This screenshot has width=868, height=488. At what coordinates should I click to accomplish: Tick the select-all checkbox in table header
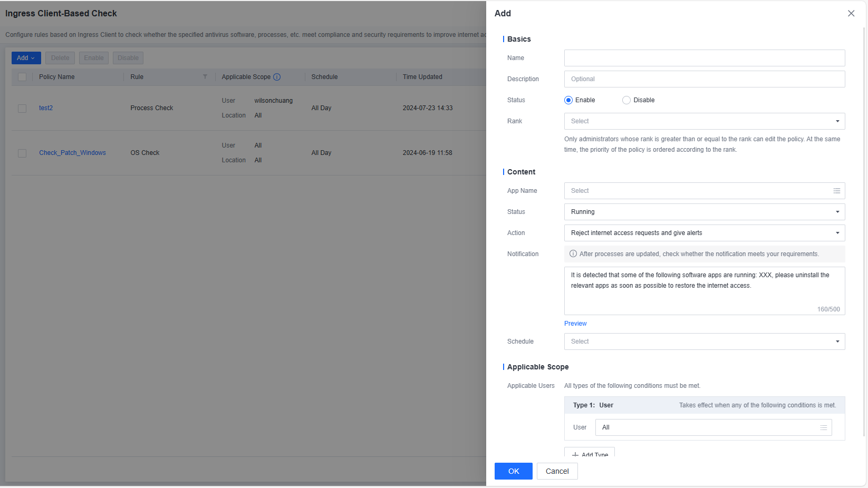tap(22, 77)
